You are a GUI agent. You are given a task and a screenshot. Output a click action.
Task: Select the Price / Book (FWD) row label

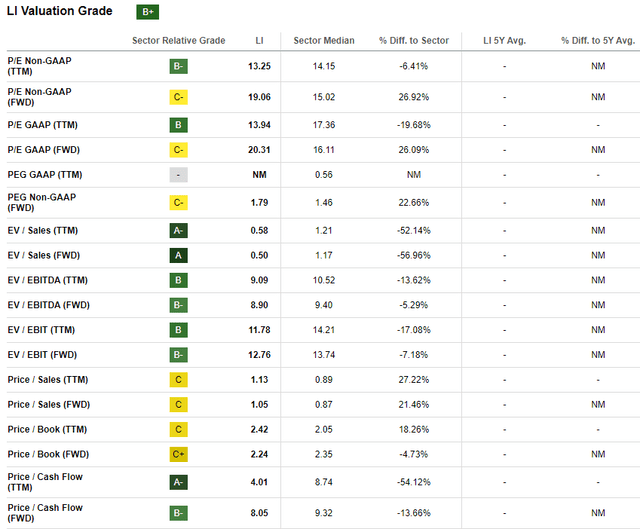(48, 454)
